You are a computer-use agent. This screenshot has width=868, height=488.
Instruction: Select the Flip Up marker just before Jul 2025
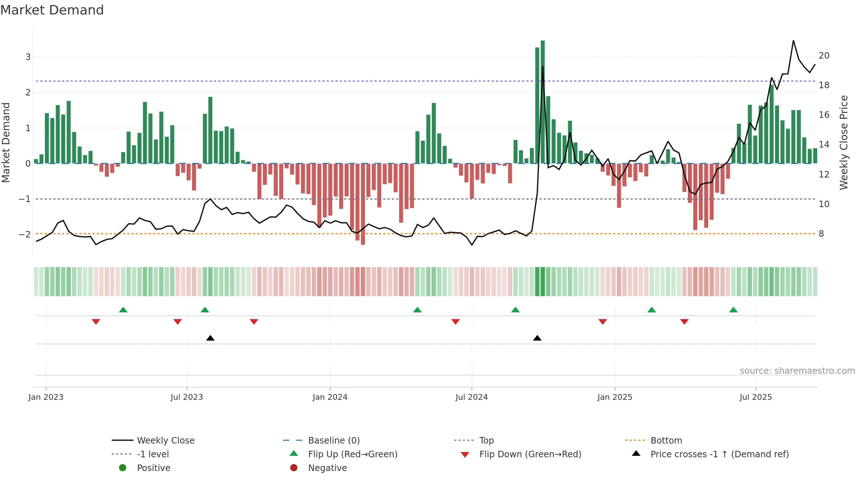click(x=733, y=310)
